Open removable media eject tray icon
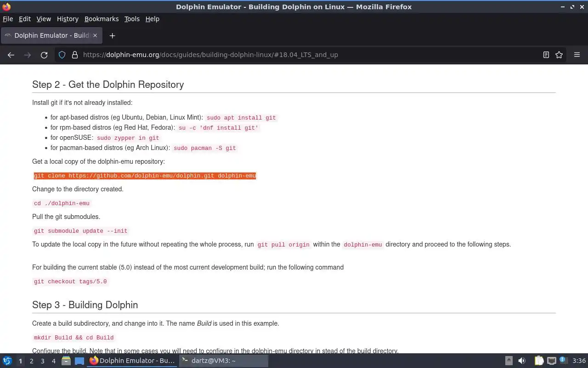Image resolution: width=588 pixels, height=368 pixels. coord(509,361)
